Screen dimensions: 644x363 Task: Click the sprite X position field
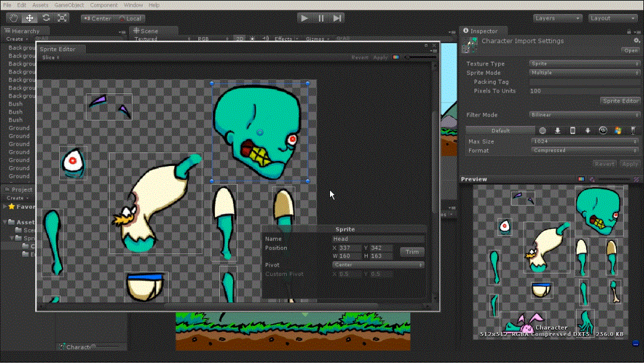(x=349, y=248)
